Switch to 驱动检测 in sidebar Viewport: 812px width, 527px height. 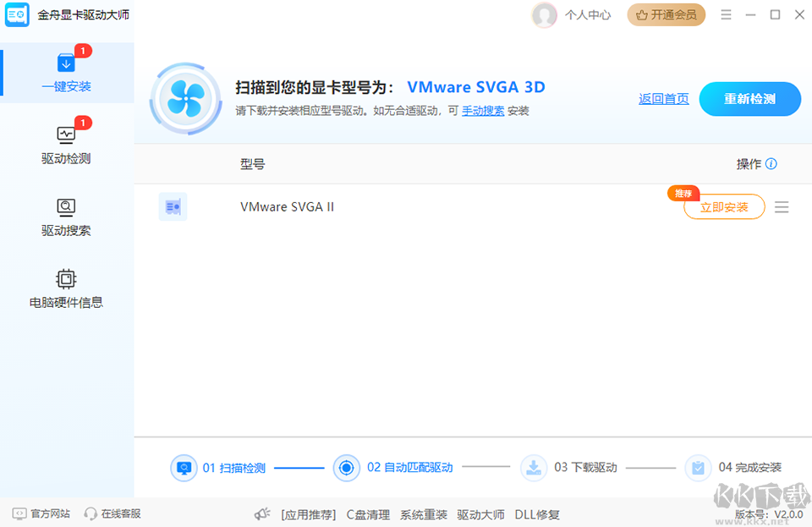click(x=67, y=145)
